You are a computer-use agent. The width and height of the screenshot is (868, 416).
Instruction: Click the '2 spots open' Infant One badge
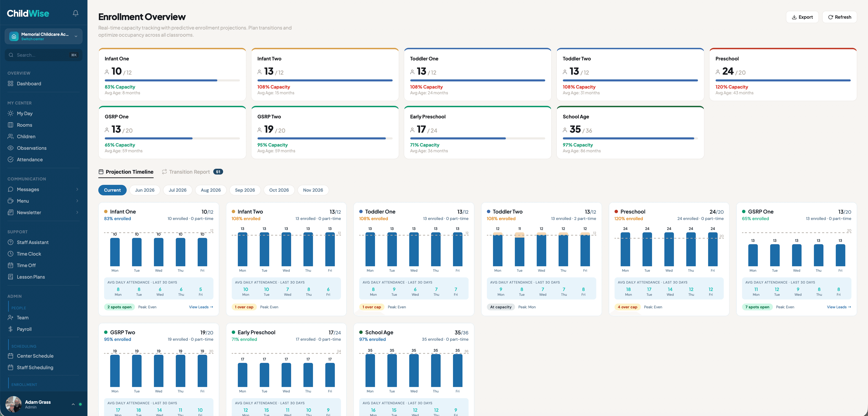[119, 307]
